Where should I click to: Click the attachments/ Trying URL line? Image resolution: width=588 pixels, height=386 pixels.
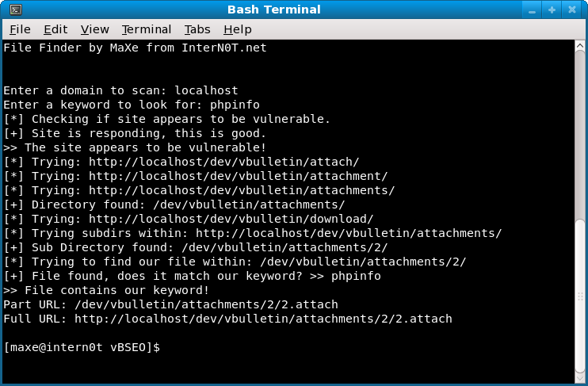[199, 190]
